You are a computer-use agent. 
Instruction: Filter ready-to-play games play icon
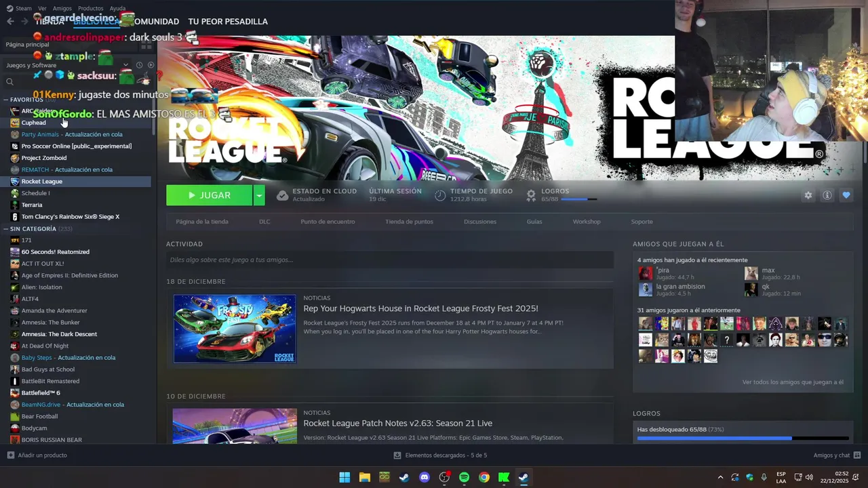pos(151,65)
